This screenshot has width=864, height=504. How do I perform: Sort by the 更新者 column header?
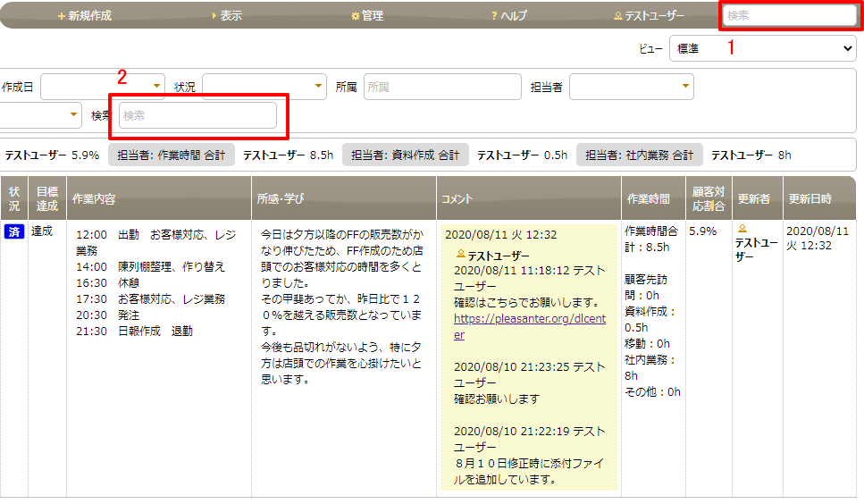click(x=758, y=198)
